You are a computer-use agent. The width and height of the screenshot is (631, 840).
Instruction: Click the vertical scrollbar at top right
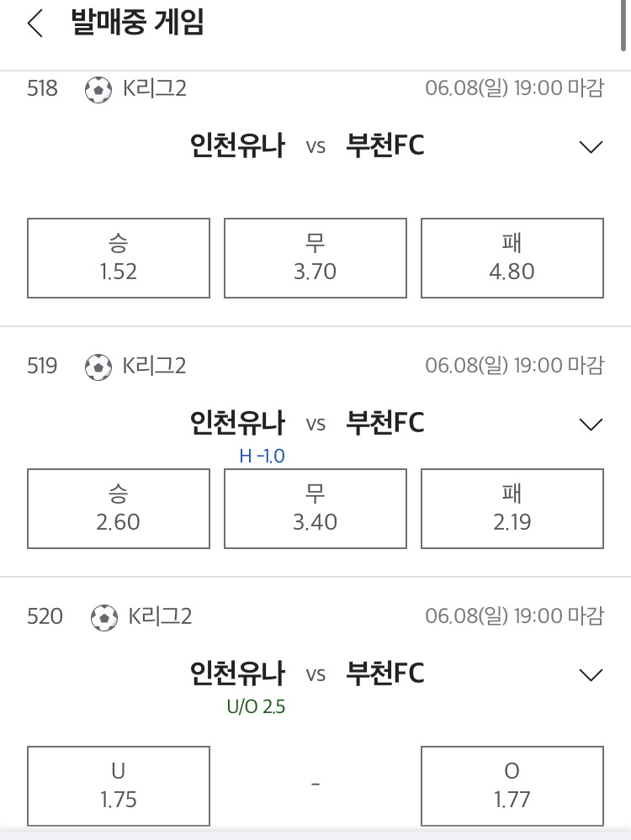pyautogui.click(x=623, y=26)
